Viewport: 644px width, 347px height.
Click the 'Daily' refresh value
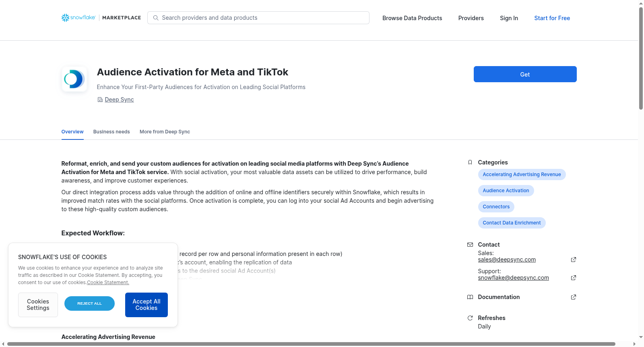tap(484, 326)
